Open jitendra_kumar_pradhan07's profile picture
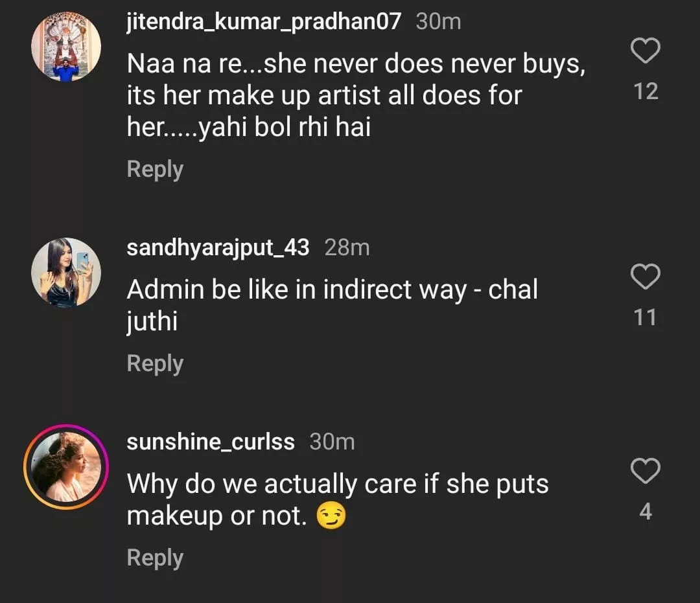The width and height of the screenshot is (700, 603). (66, 47)
